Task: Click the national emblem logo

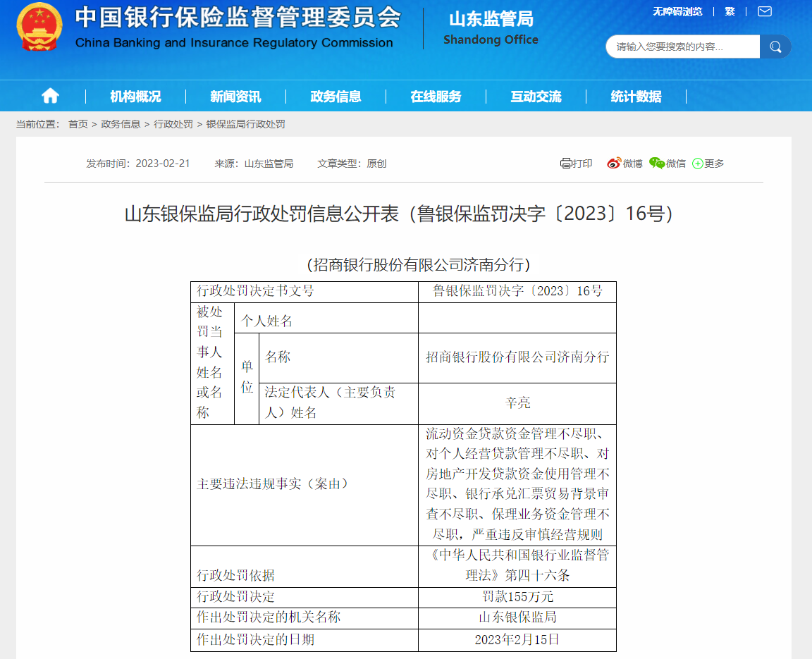Action: coord(39,27)
